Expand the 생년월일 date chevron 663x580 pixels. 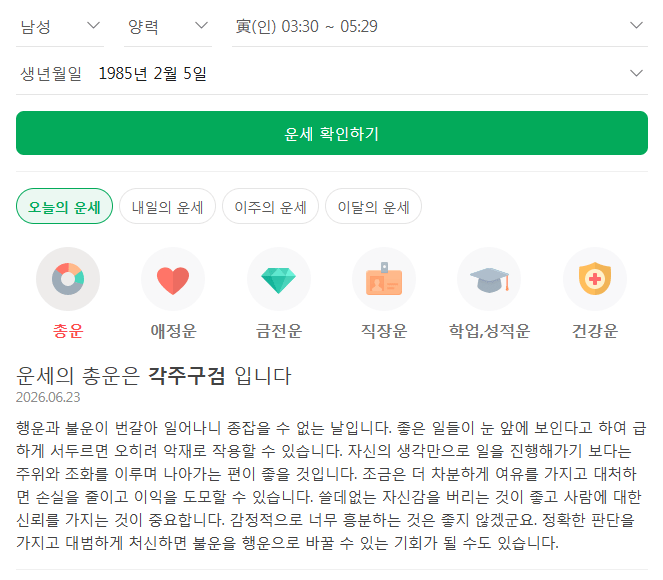tap(636, 74)
